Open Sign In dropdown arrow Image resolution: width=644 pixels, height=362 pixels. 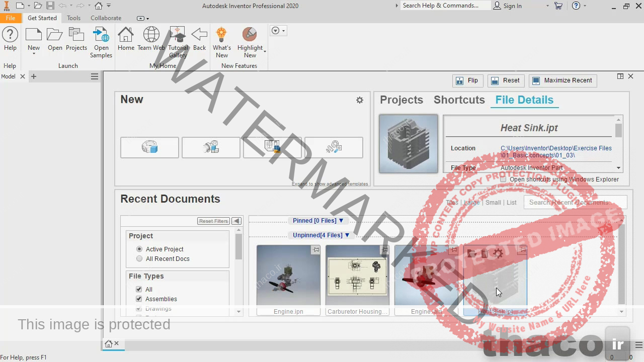[x=547, y=6]
